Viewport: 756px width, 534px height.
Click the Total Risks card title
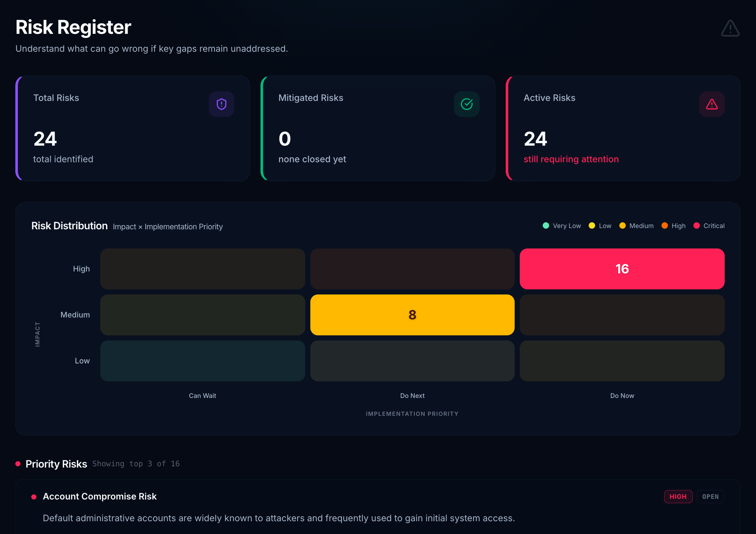point(56,98)
